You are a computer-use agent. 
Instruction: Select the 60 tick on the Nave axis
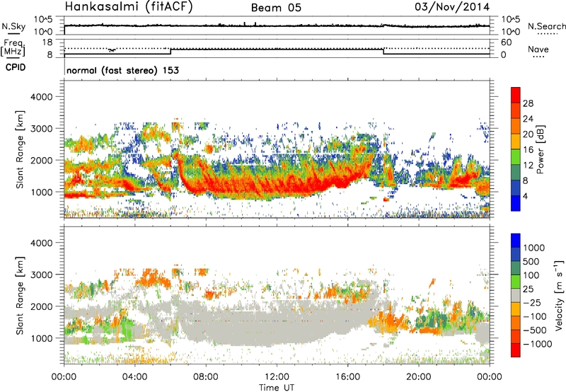tap(507, 42)
